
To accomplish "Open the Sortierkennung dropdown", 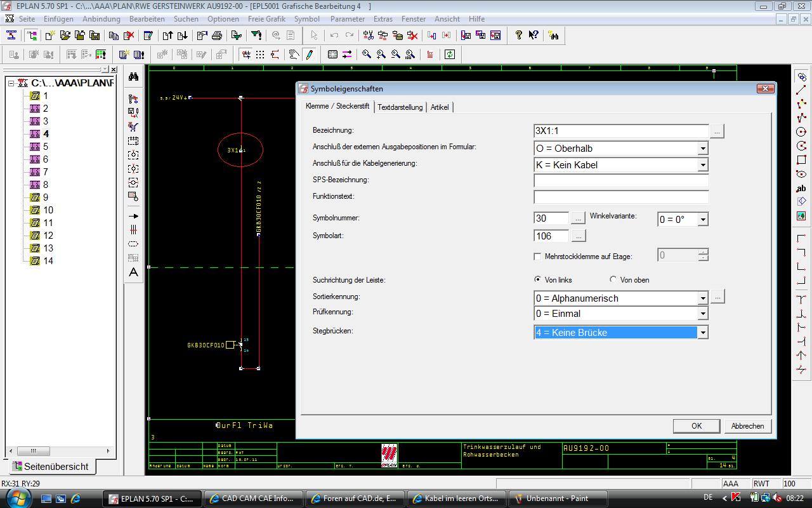I will tap(703, 298).
